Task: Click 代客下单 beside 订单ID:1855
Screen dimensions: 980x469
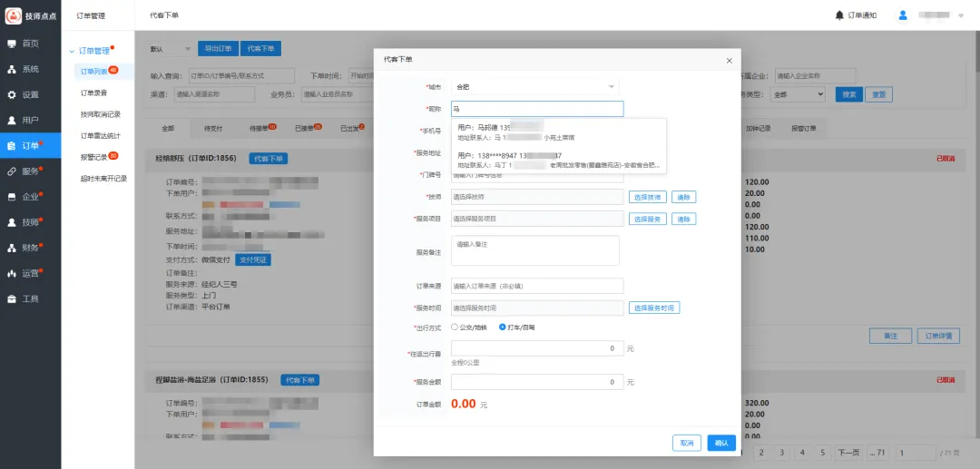Action: click(x=299, y=380)
